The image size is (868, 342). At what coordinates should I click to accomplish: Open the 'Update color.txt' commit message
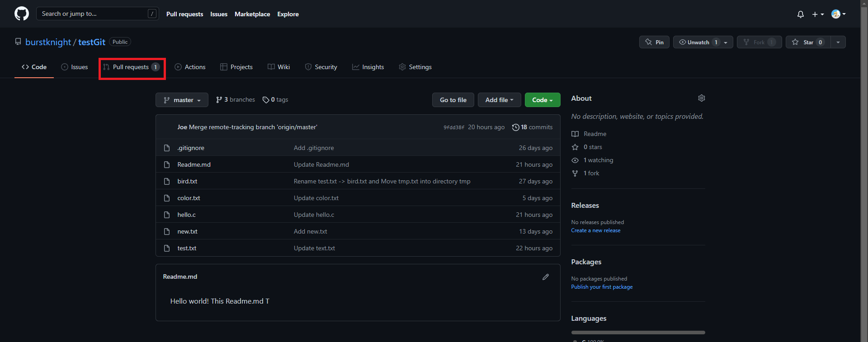tap(316, 198)
